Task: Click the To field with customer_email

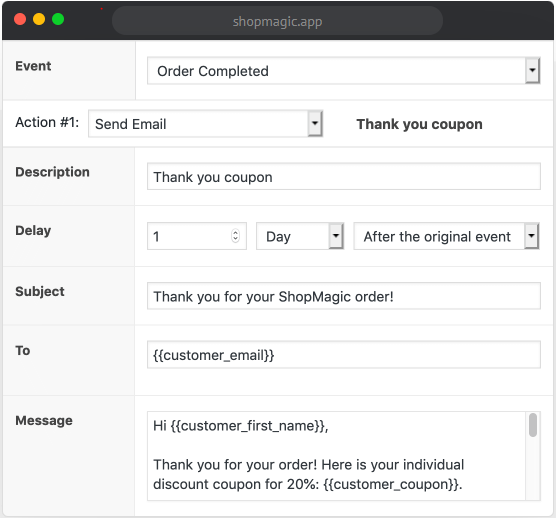Action: [x=344, y=355]
